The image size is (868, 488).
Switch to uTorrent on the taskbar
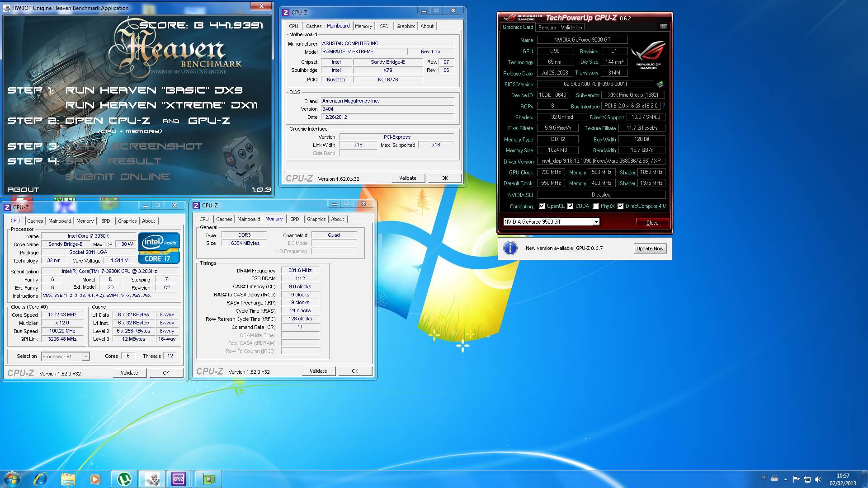pos(124,479)
